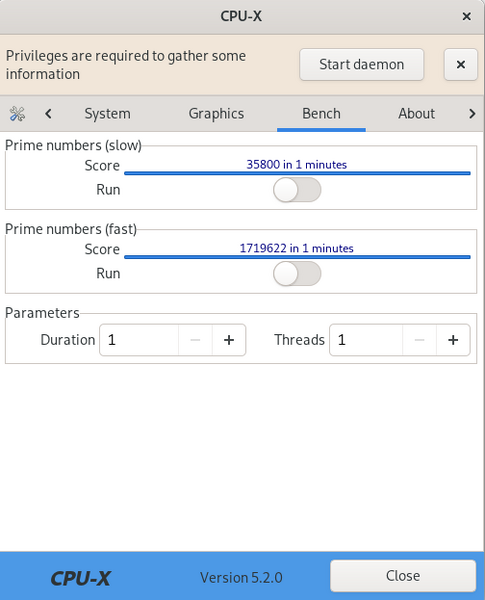The height and width of the screenshot is (600, 485).
Task: Click the "Version 5.2.0" label
Action: (241, 577)
